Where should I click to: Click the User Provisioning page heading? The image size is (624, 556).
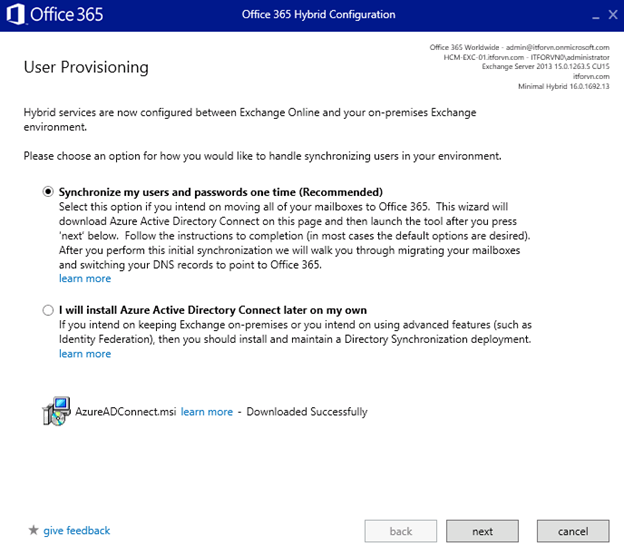pyautogui.click(x=85, y=67)
